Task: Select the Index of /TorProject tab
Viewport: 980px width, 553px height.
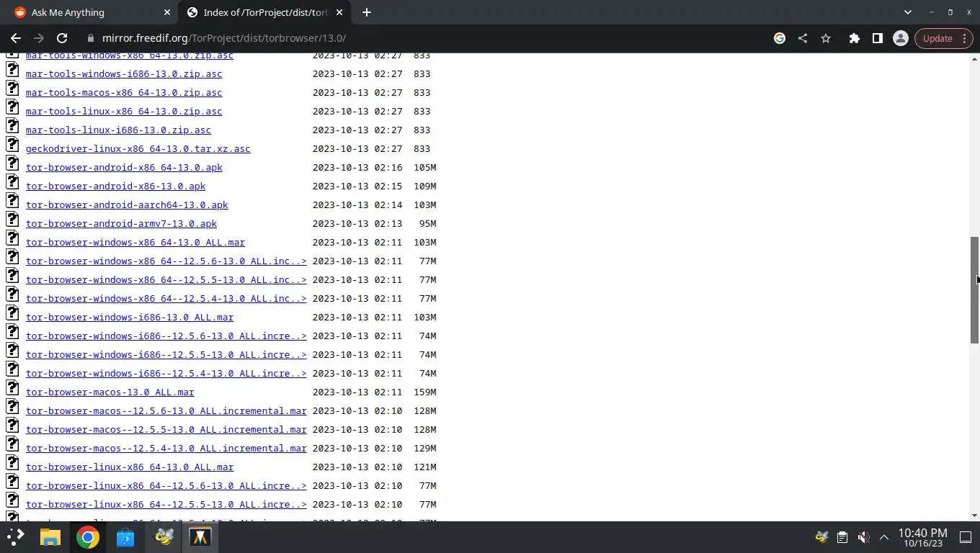Action: (264, 12)
